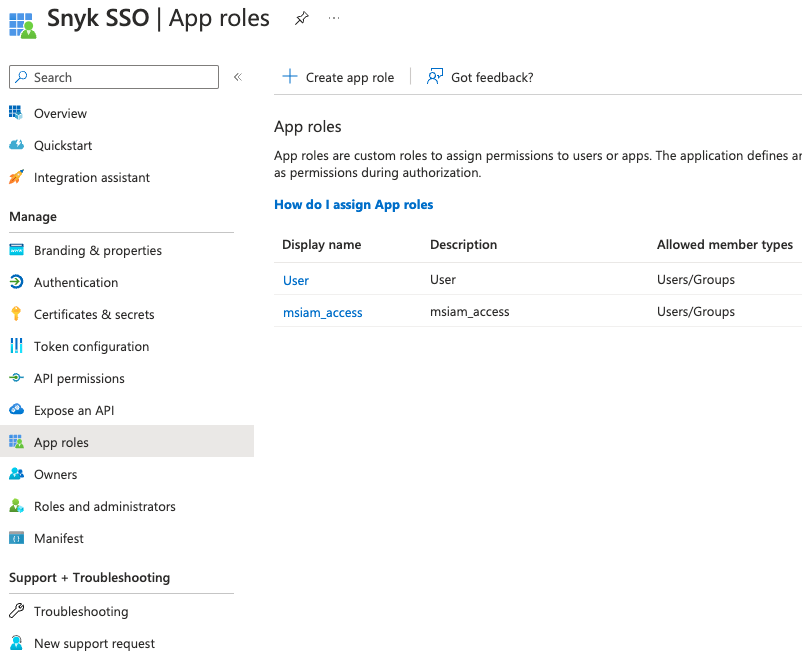This screenshot has width=802, height=658.
Task: Collapse the sidebar with the double chevron
Action: pos(238,77)
